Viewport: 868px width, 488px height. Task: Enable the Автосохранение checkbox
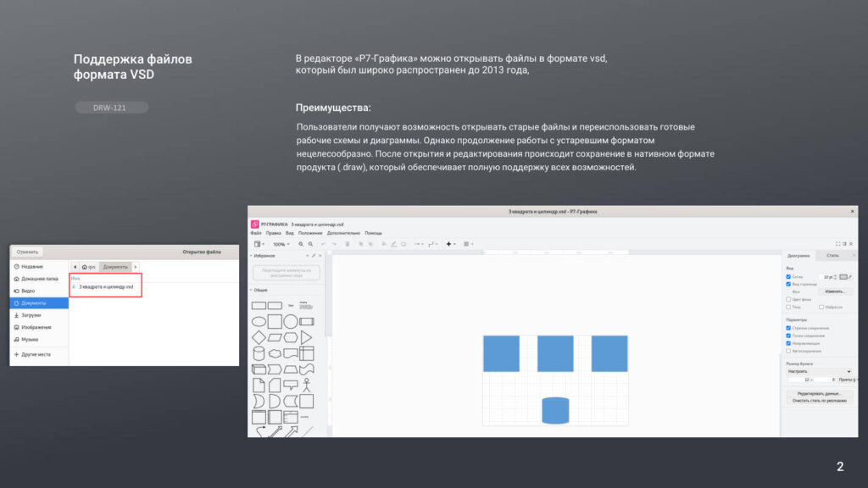pos(788,350)
